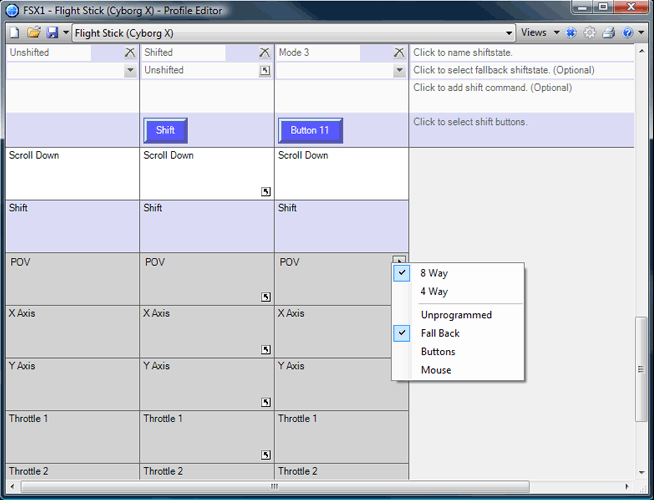
Task: Open the Mode 3 column fallback dropdown
Action: (x=399, y=70)
